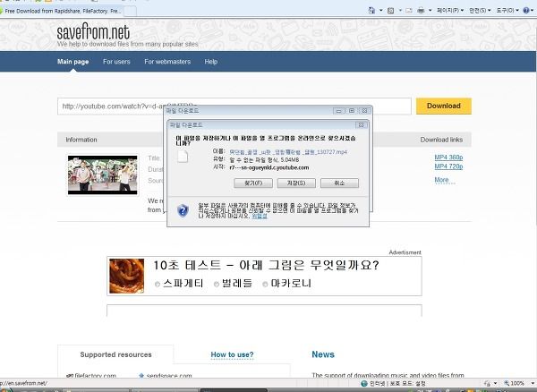The image size is (537, 392).
Task: Open the filefactory.com resource link
Action: click(95, 376)
